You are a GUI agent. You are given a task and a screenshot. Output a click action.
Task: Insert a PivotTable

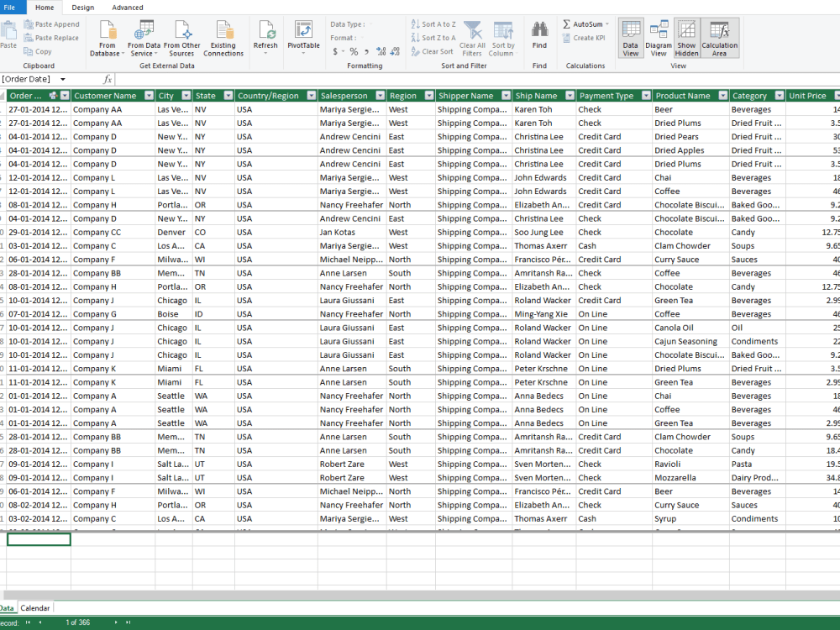coord(303,38)
